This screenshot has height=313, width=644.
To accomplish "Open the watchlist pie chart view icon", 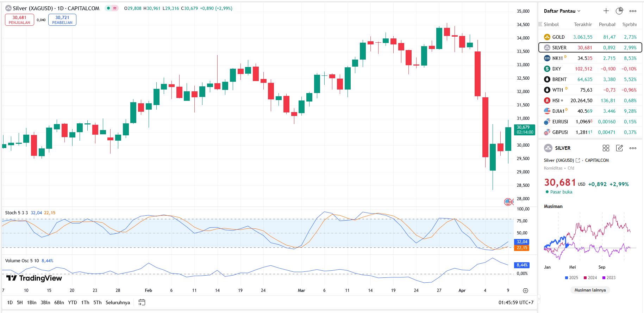I will [619, 11].
